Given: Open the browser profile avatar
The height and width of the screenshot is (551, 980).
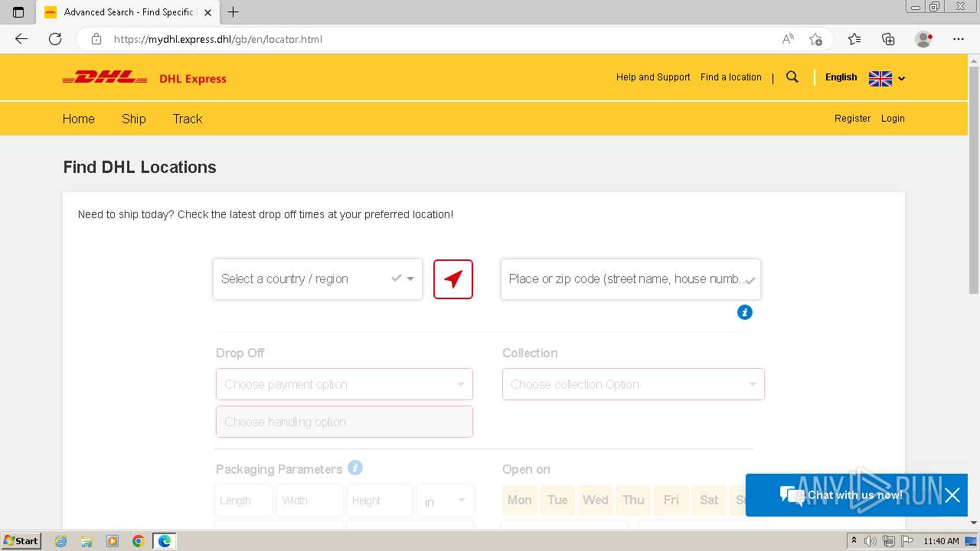Looking at the screenshot, I should 924,39.
